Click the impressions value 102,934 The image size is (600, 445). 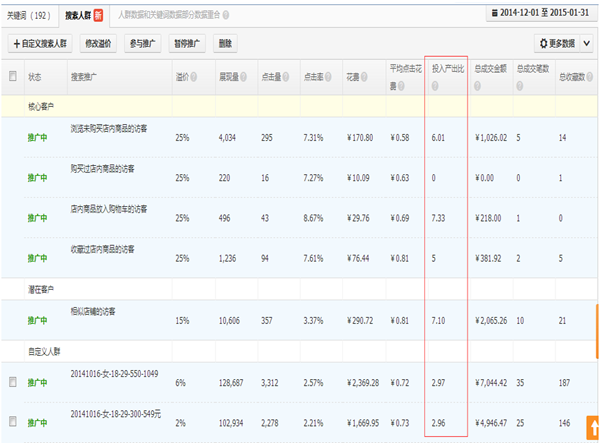click(x=231, y=423)
